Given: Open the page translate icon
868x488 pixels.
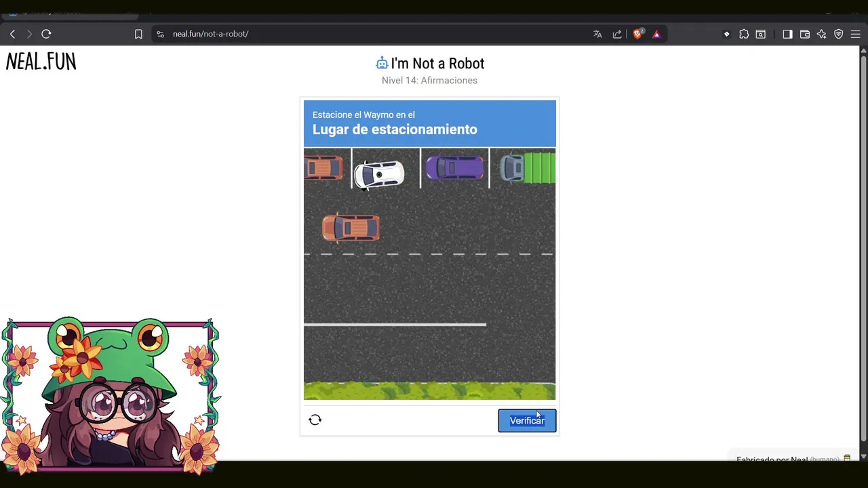Looking at the screenshot, I should (597, 34).
